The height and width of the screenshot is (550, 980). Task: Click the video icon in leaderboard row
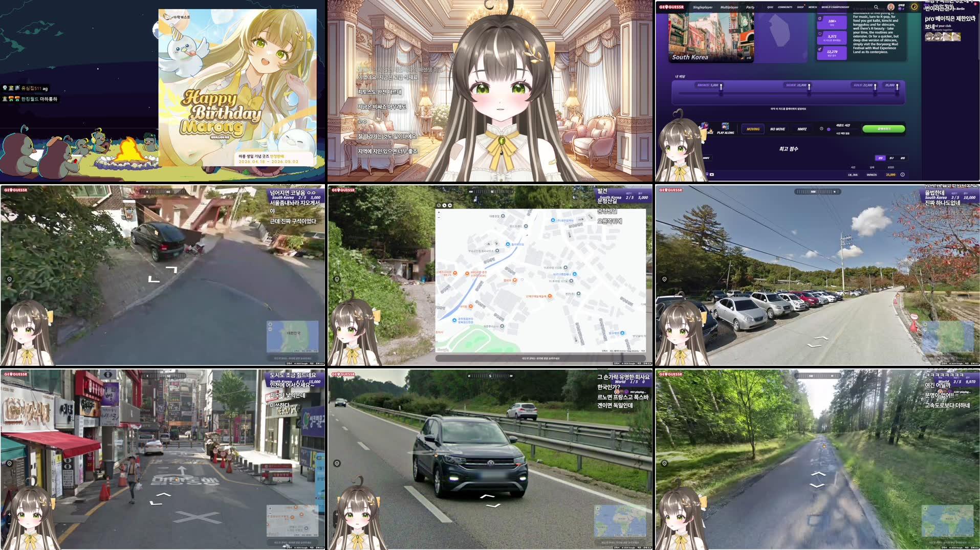coord(711,174)
